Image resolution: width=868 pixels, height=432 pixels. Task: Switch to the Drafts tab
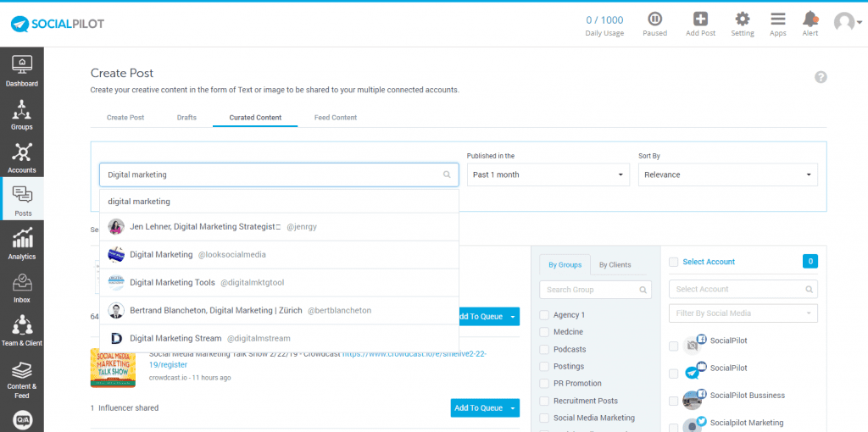point(186,118)
